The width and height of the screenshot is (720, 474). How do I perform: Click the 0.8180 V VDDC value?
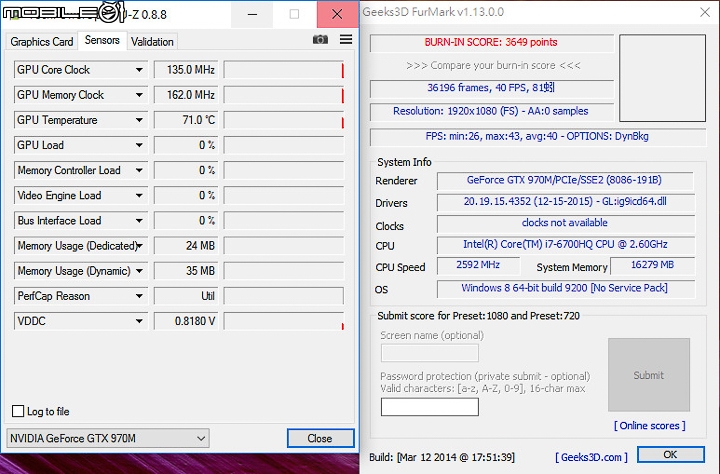186,321
